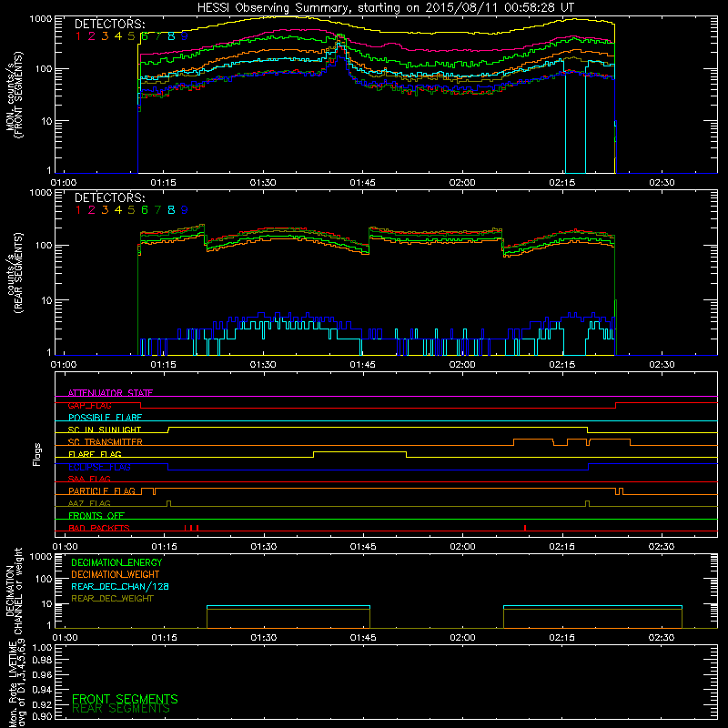This screenshot has width=728, height=728.
Task: Click the 0.98 tick on livetime axis
Action: tap(42, 661)
